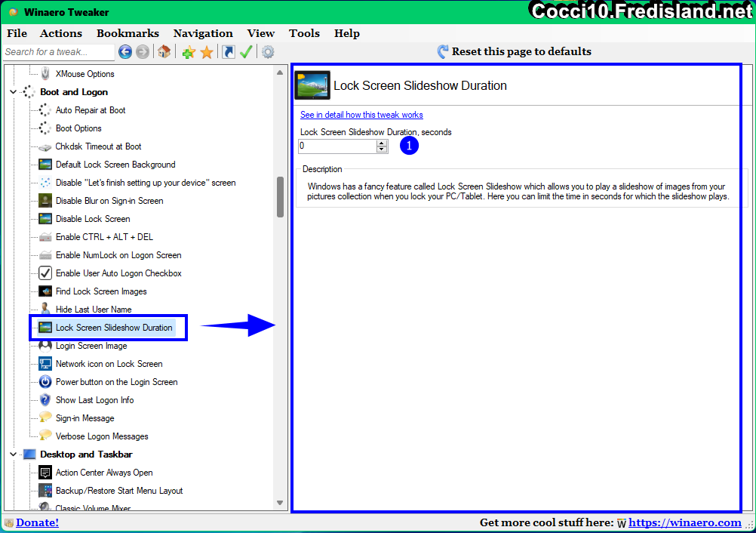Image resolution: width=756 pixels, height=533 pixels.
Task: Select Lock Screen Slideshow Duration tree item
Action: coord(114,328)
